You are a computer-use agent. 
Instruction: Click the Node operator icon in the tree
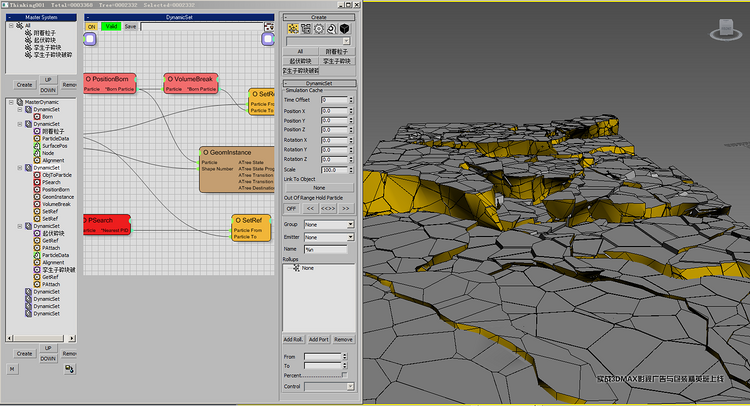pos(37,153)
